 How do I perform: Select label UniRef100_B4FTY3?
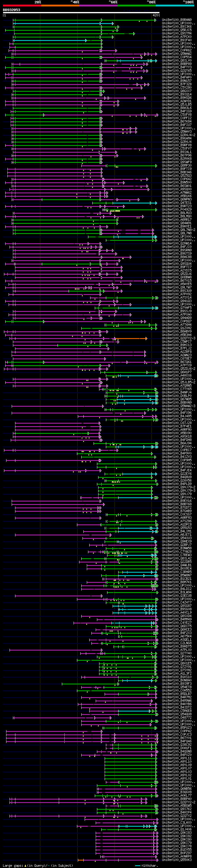(x=176, y=67)
